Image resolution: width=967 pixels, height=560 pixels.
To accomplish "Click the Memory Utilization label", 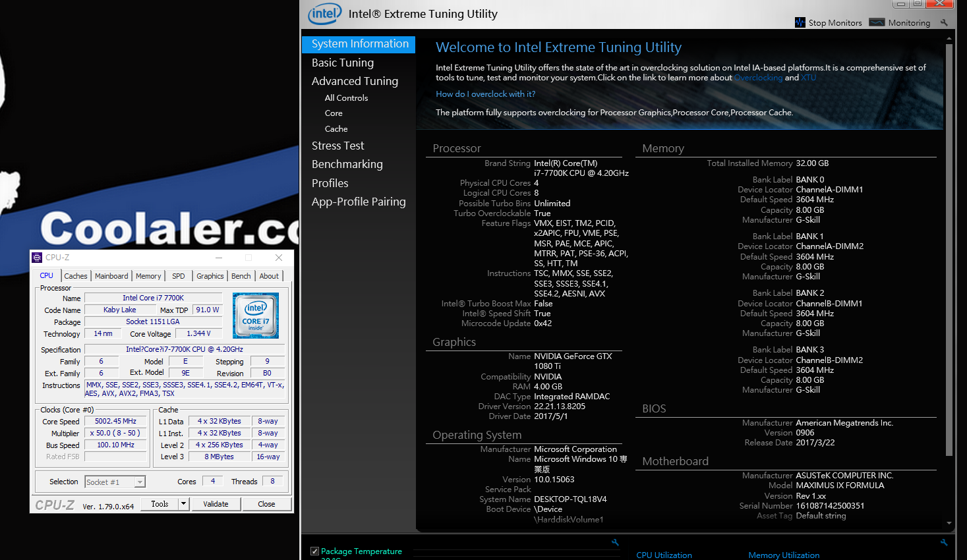I will (784, 555).
